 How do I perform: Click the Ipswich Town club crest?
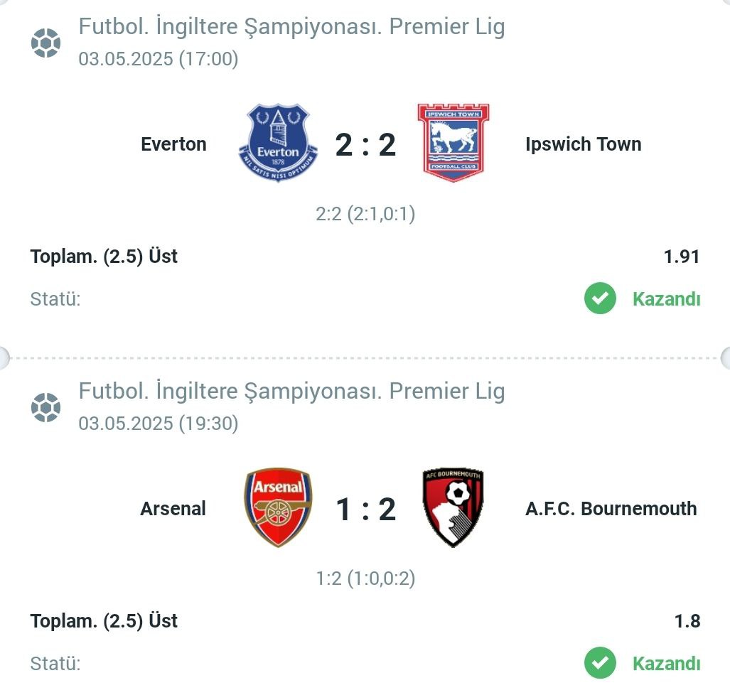coord(453,143)
